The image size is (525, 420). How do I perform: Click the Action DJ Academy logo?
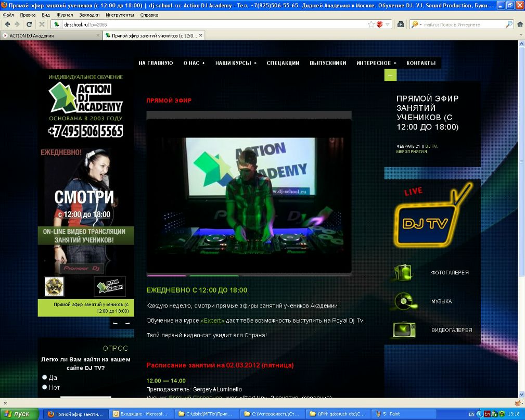[x=86, y=97]
